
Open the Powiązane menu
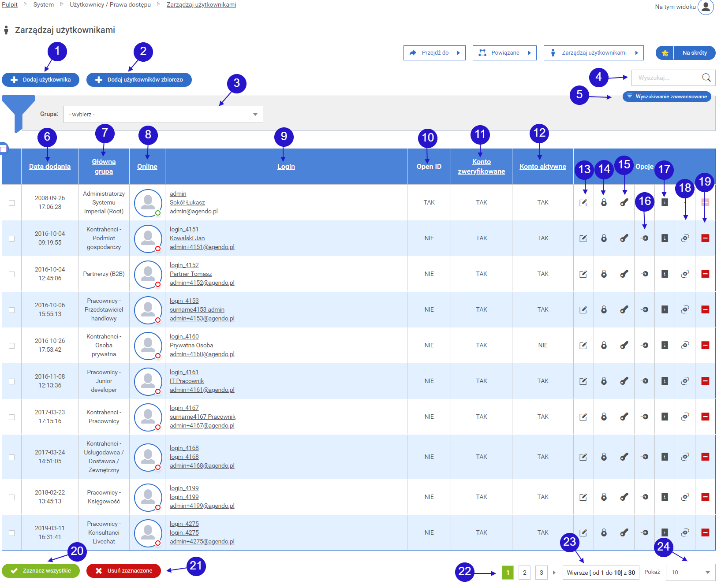click(x=504, y=53)
